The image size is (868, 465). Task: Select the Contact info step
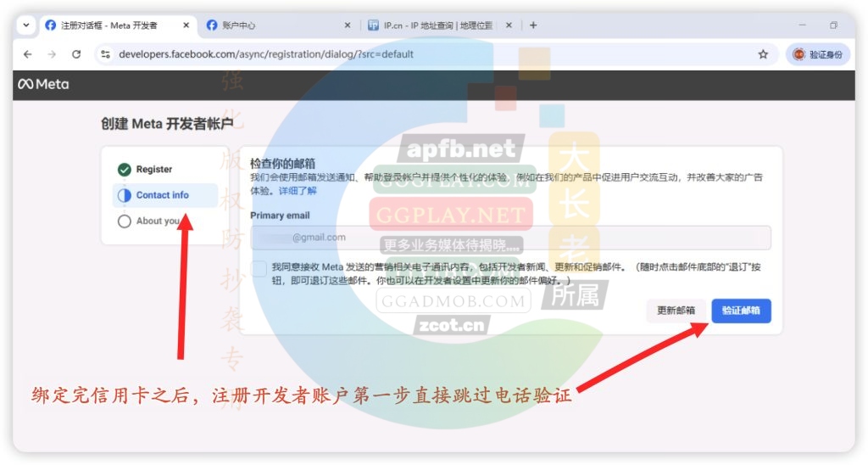point(162,195)
